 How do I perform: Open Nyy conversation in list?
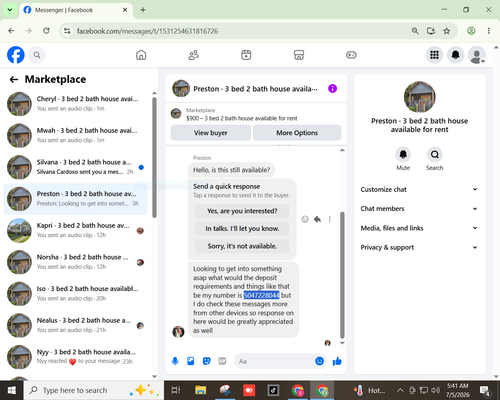point(75,357)
